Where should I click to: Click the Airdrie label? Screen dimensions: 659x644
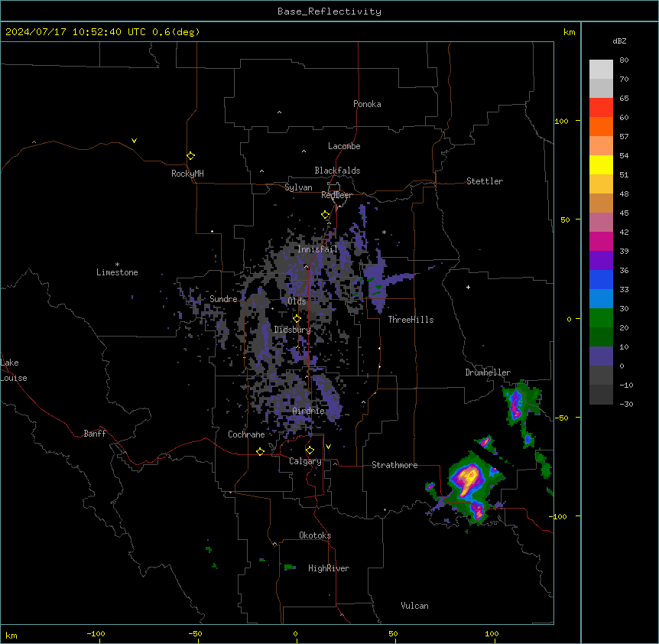coord(308,411)
